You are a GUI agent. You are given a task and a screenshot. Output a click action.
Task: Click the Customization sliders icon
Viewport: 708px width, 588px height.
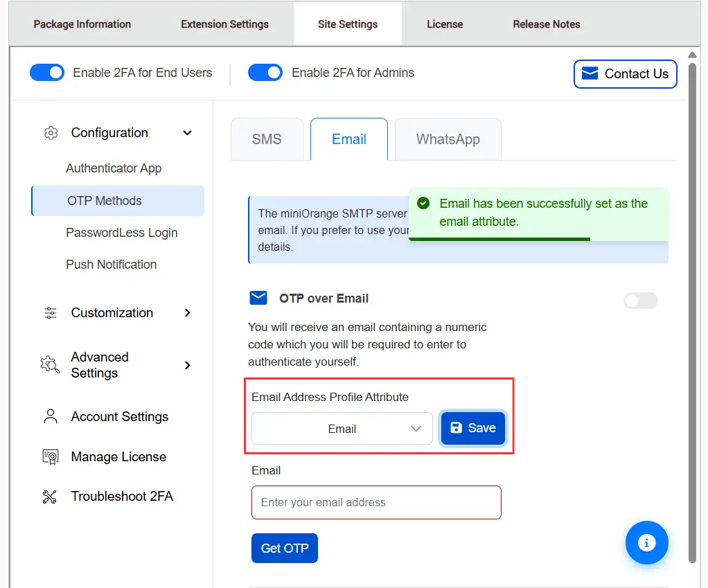pyautogui.click(x=49, y=313)
